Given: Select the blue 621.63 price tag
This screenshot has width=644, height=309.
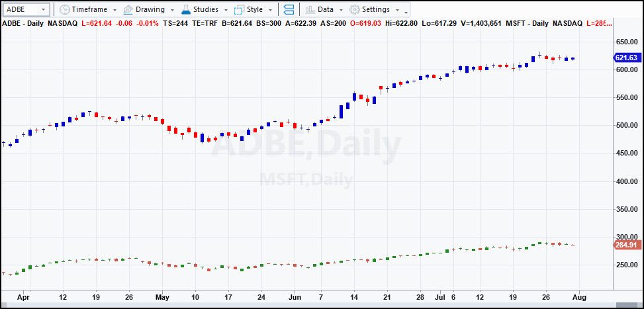Looking at the screenshot, I should (x=626, y=58).
